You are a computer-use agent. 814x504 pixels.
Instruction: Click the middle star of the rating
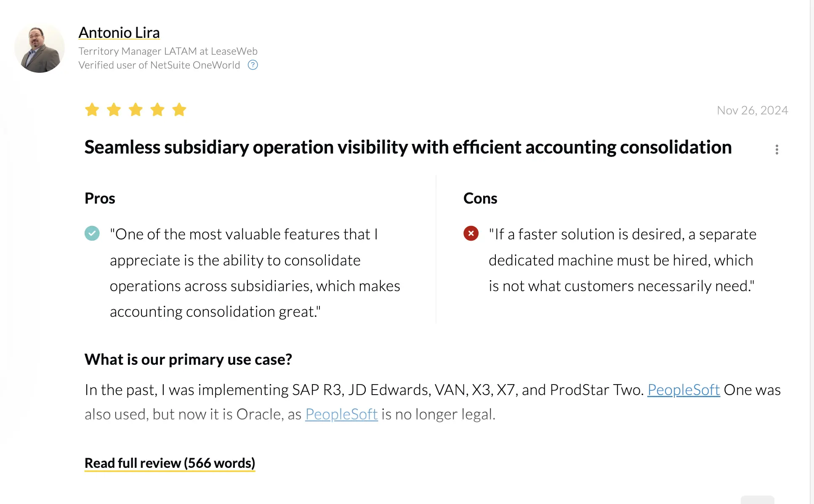tap(135, 110)
